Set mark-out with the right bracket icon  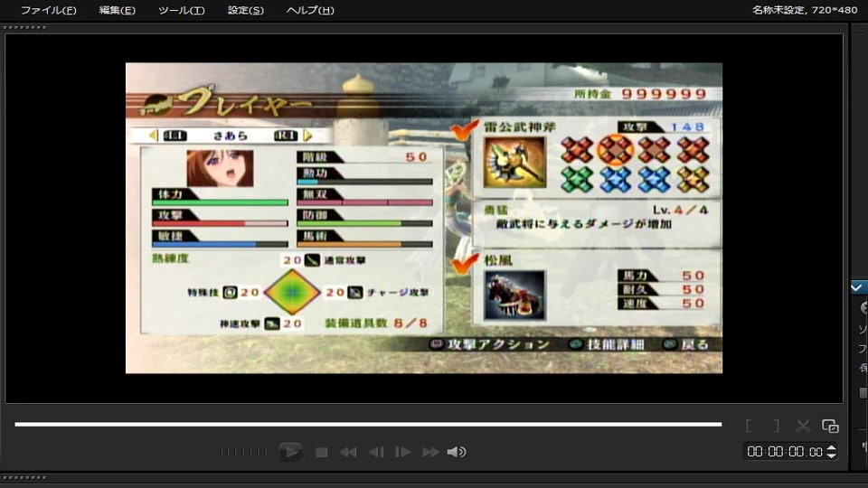click(776, 426)
